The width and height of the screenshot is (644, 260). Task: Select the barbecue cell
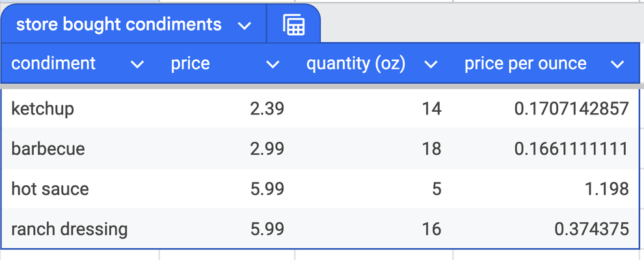(x=48, y=149)
